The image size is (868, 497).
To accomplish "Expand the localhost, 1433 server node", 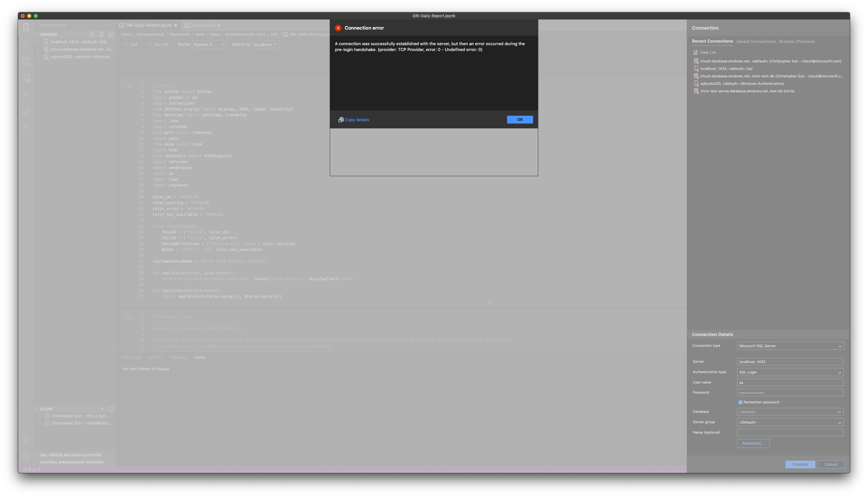I will [38, 42].
